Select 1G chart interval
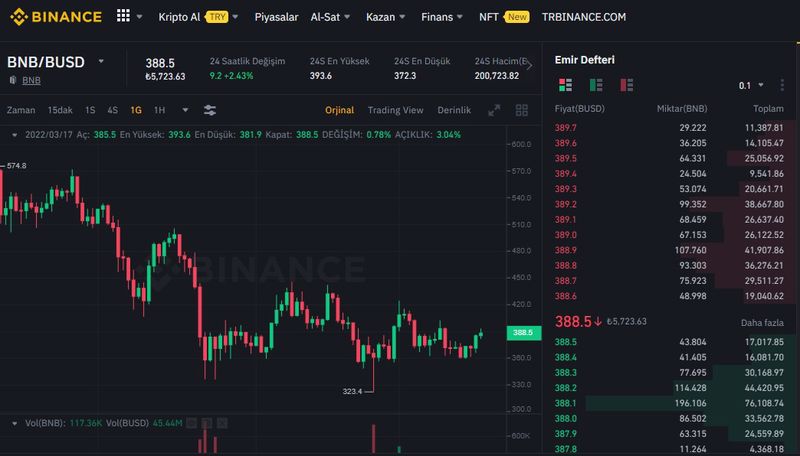The height and width of the screenshot is (456, 800). 136,110
